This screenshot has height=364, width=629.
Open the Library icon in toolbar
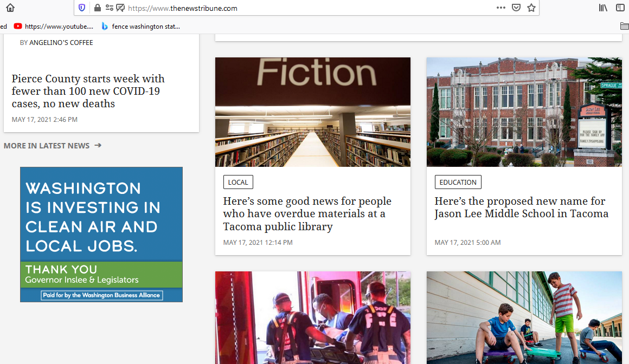pyautogui.click(x=603, y=8)
